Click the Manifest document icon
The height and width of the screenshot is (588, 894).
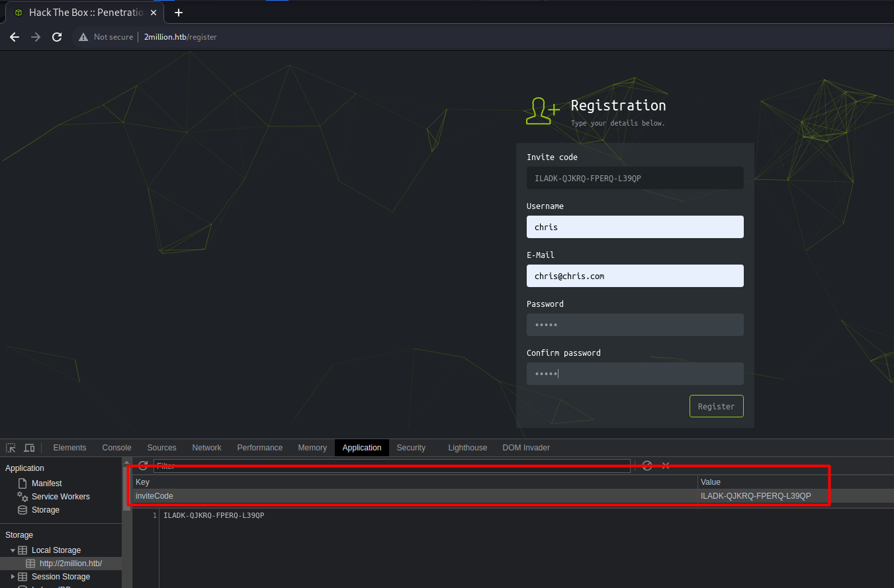click(x=22, y=483)
